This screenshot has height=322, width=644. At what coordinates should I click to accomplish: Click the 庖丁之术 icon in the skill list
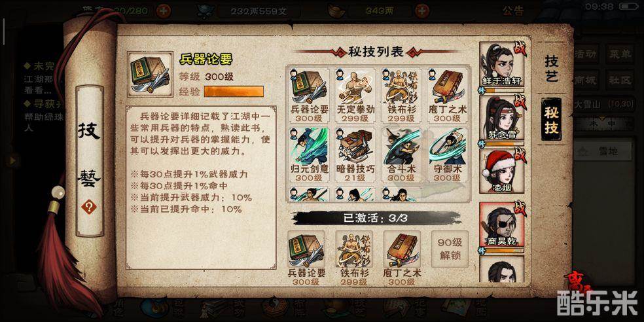click(447, 95)
